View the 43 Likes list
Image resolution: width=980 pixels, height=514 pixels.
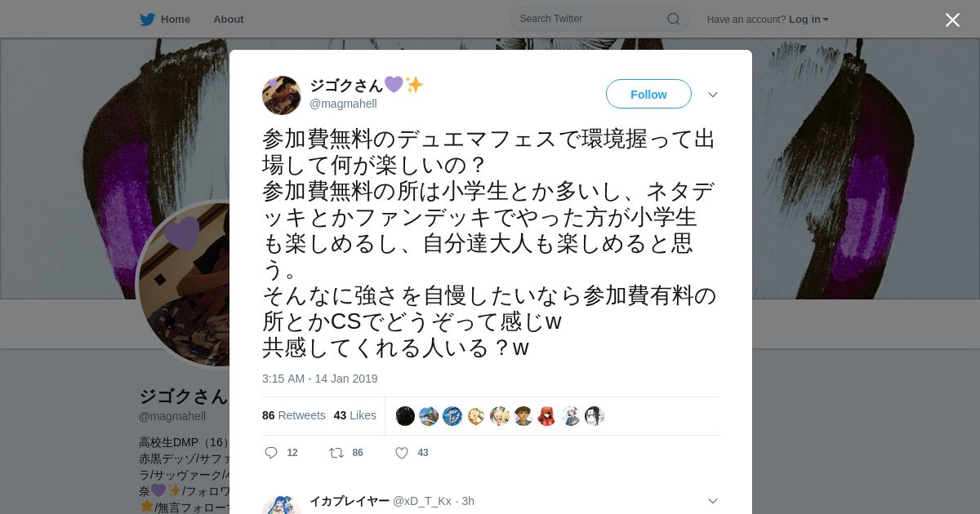[355, 415]
